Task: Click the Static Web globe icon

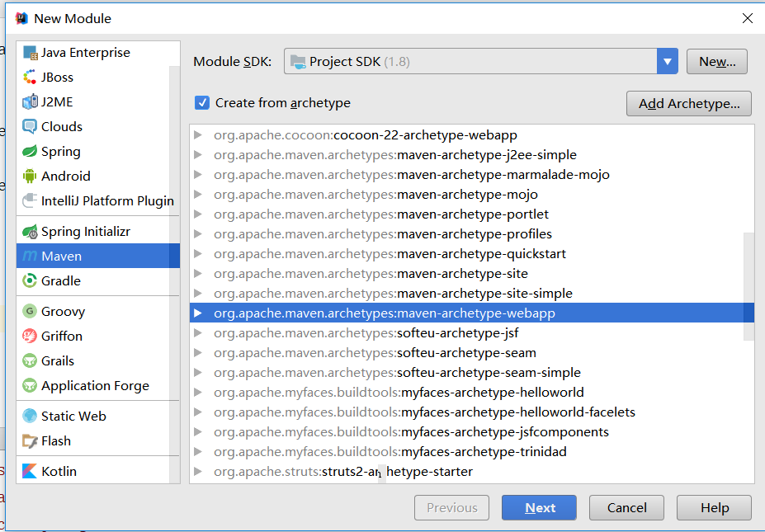Action: pos(30,416)
